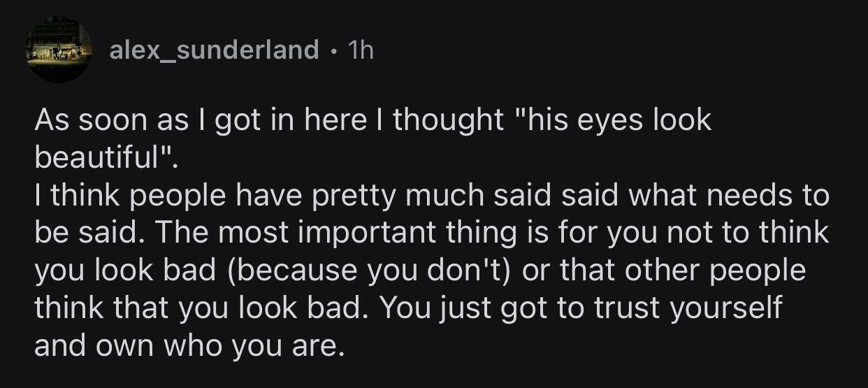This screenshot has width=868, height=388.
Task: Tap the comment's first line about eyes
Action: (x=372, y=121)
